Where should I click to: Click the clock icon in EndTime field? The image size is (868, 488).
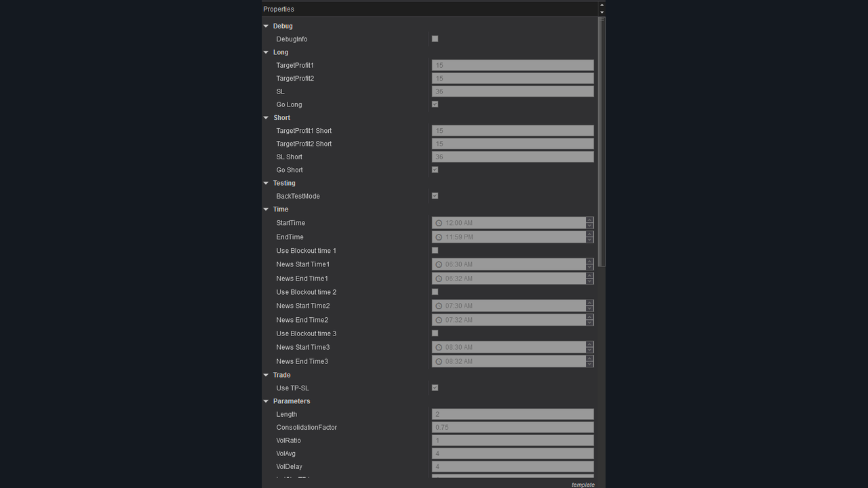tap(439, 237)
